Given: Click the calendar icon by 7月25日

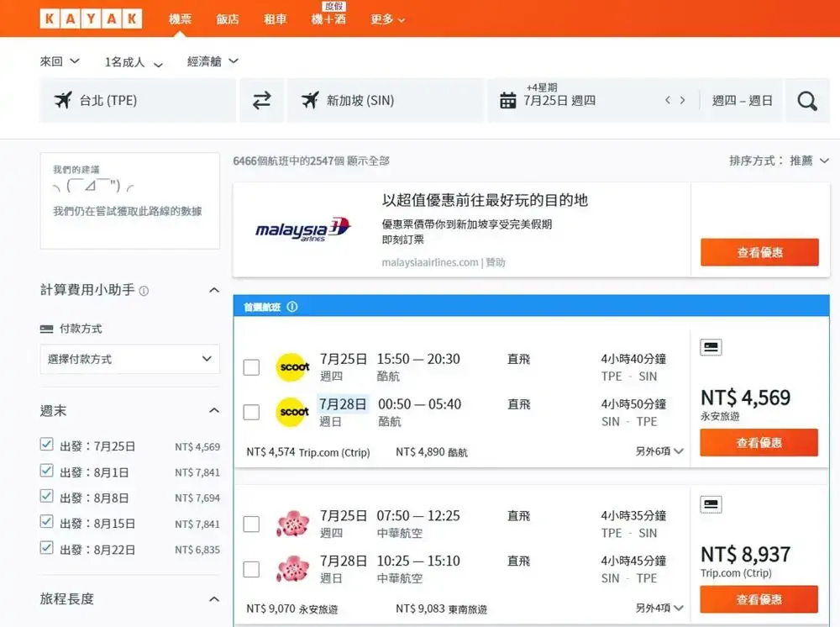Looking at the screenshot, I should 507,100.
